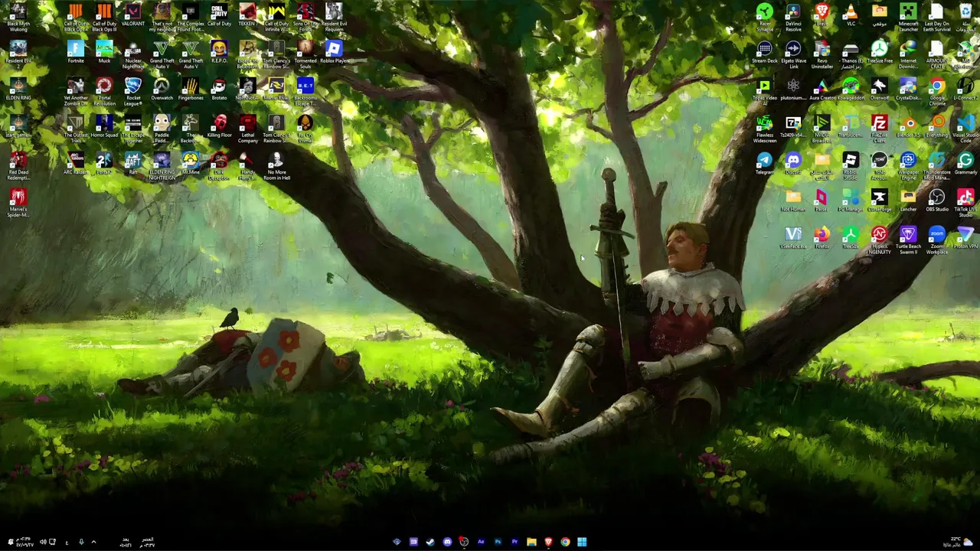Image resolution: width=980 pixels, height=551 pixels.
Task: Launch OBS Studio from desktop
Action: (937, 201)
